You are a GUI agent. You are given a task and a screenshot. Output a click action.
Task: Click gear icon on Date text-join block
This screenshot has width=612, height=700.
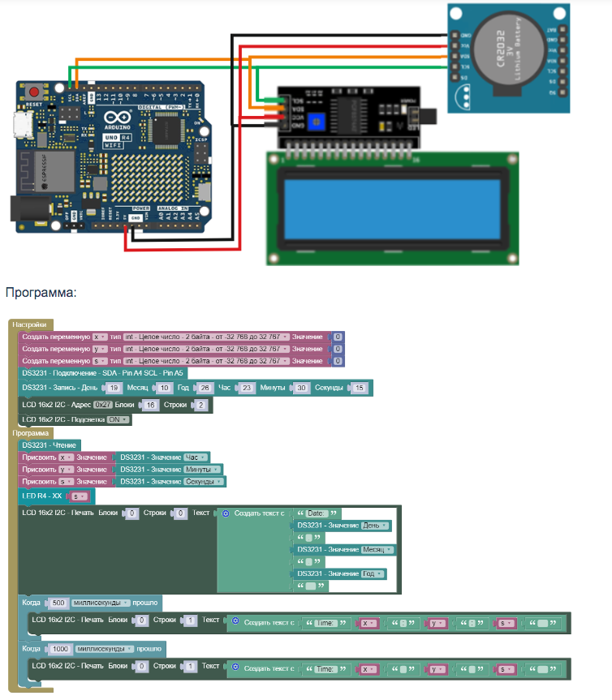point(226,513)
